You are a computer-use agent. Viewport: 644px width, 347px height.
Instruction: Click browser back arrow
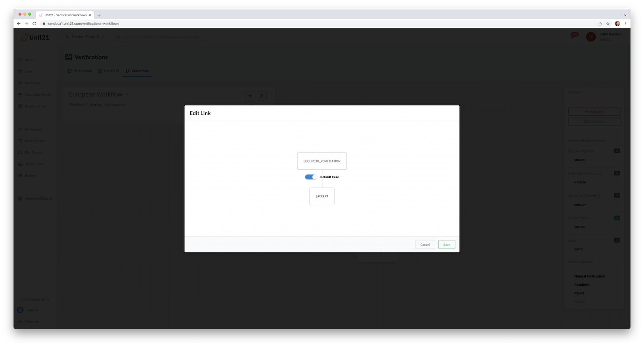(19, 24)
